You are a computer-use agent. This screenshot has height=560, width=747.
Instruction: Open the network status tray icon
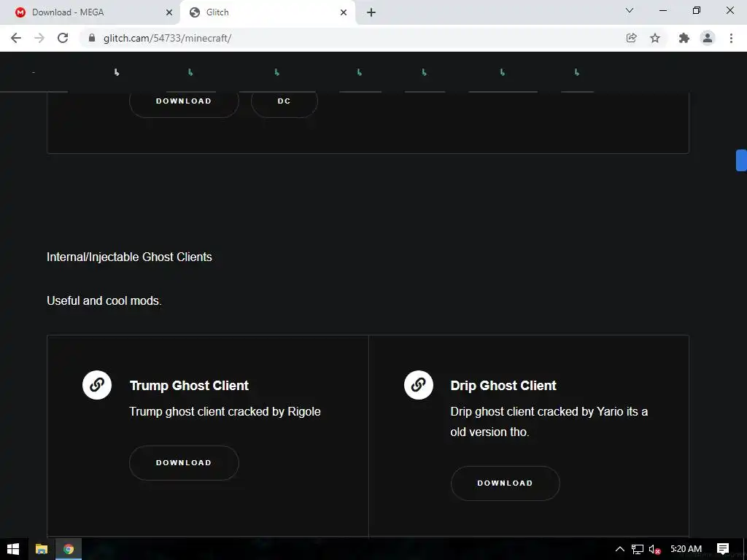coord(638,549)
